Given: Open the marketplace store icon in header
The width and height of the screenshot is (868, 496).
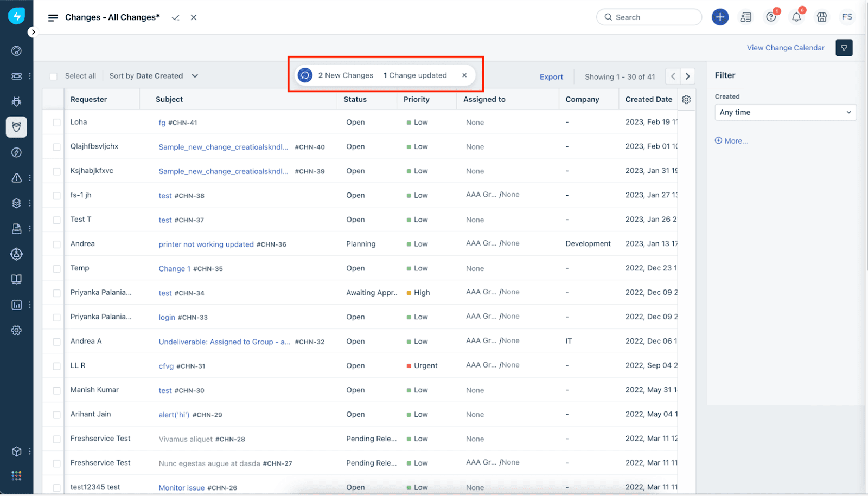Looking at the screenshot, I should [x=822, y=17].
